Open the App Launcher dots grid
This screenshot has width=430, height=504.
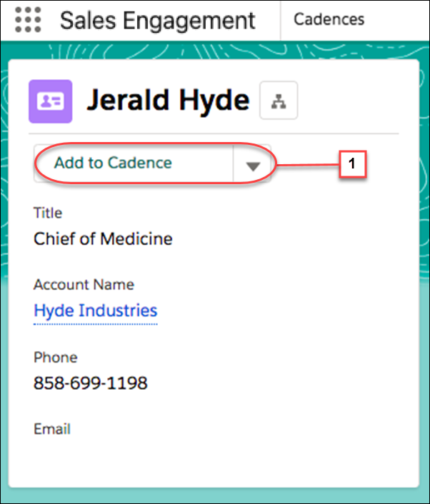pos(29,20)
